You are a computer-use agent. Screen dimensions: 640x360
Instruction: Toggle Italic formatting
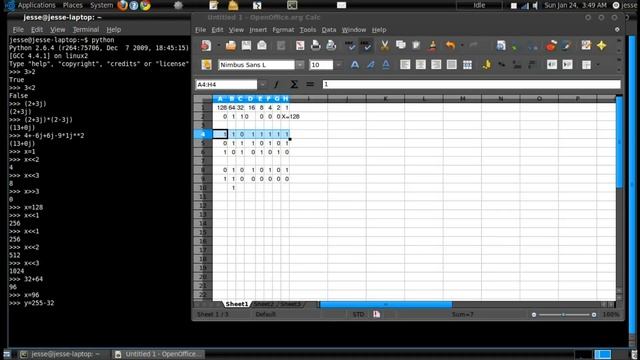pos(370,64)
